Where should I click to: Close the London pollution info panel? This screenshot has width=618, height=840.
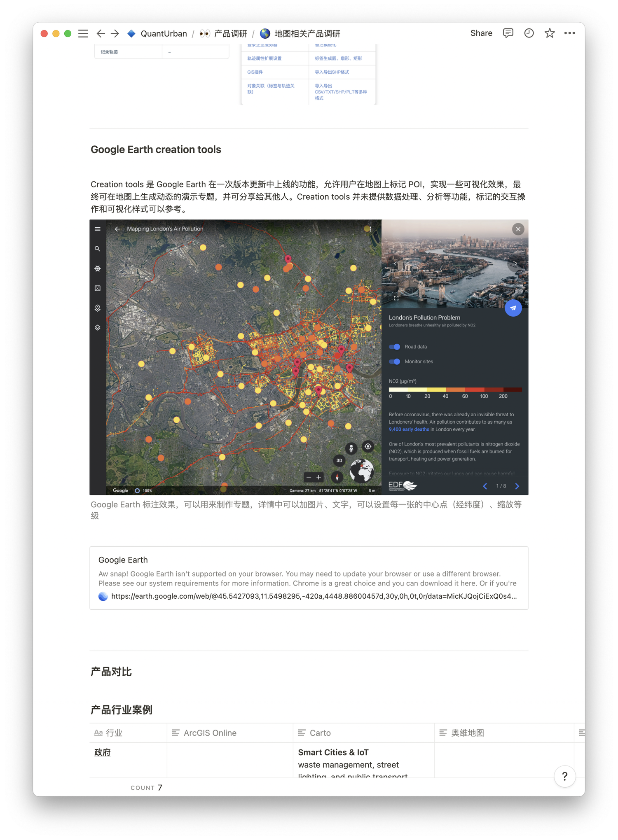518,229
